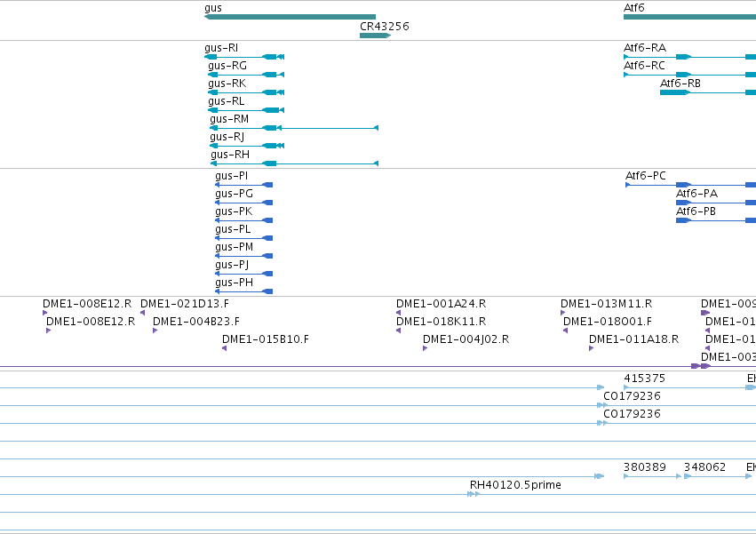Click the DME1-015B10.F feature label
This screenshot has width=756, height=534.
click(266, 339)
